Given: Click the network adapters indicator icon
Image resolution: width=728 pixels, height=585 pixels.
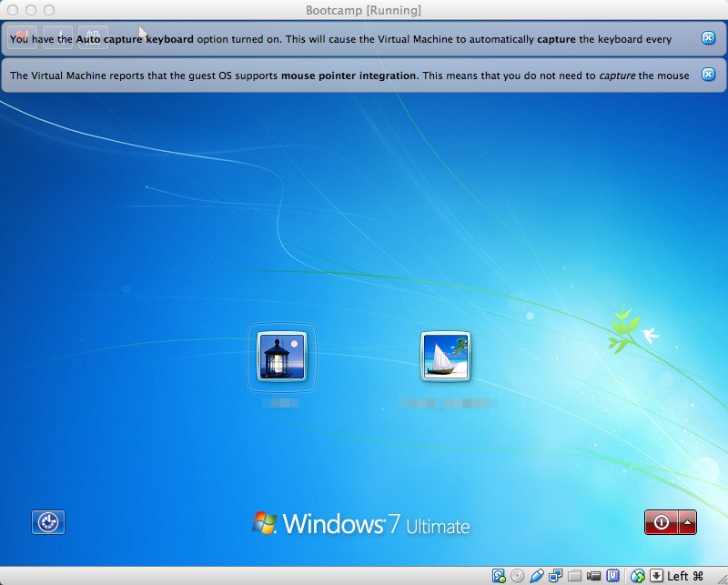Looking at the screenshot, I should pos(555,576).
